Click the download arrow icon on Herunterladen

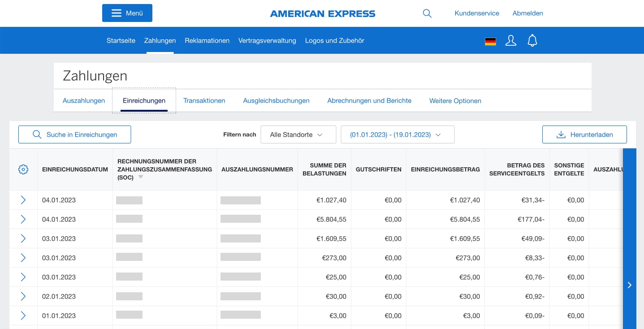[561, 134]
